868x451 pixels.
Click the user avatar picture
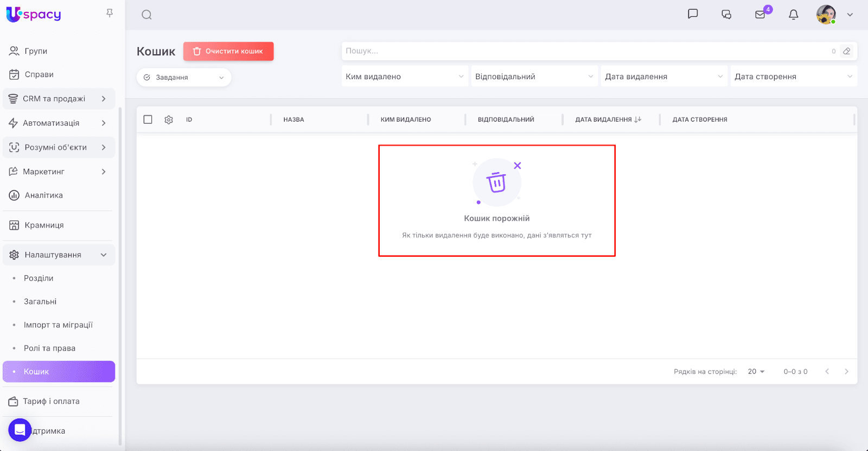point(826,15)
